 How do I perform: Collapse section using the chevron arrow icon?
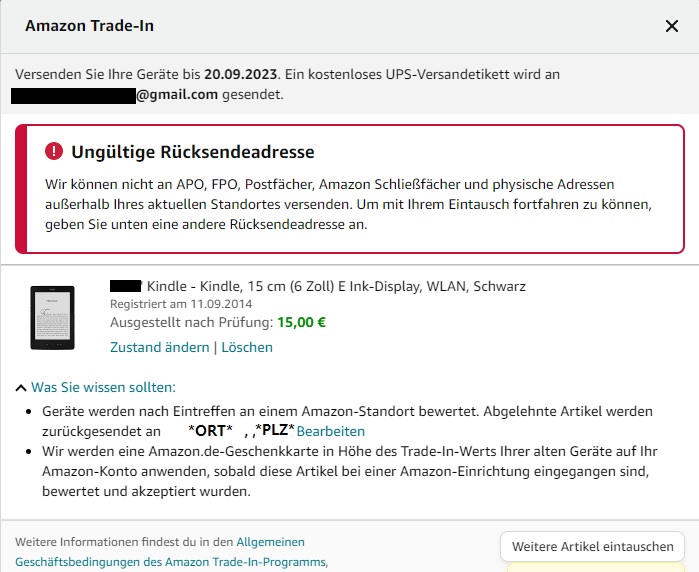point(21,387)
